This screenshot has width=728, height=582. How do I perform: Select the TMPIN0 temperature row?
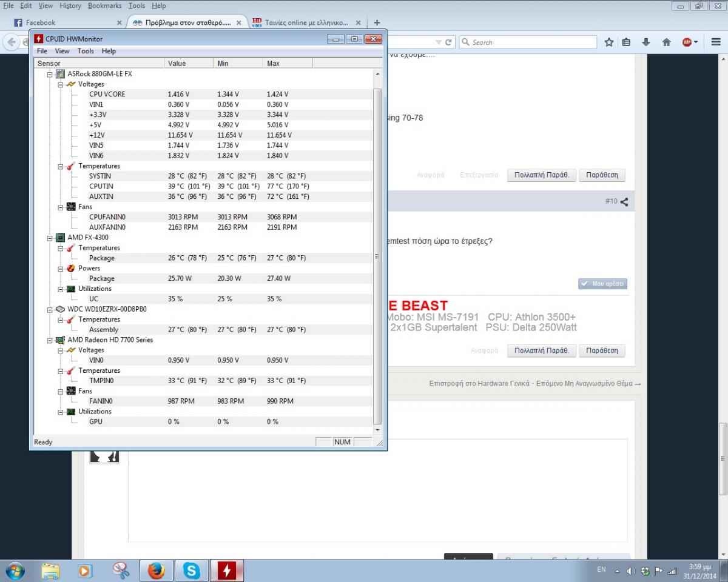click(203, 381)
